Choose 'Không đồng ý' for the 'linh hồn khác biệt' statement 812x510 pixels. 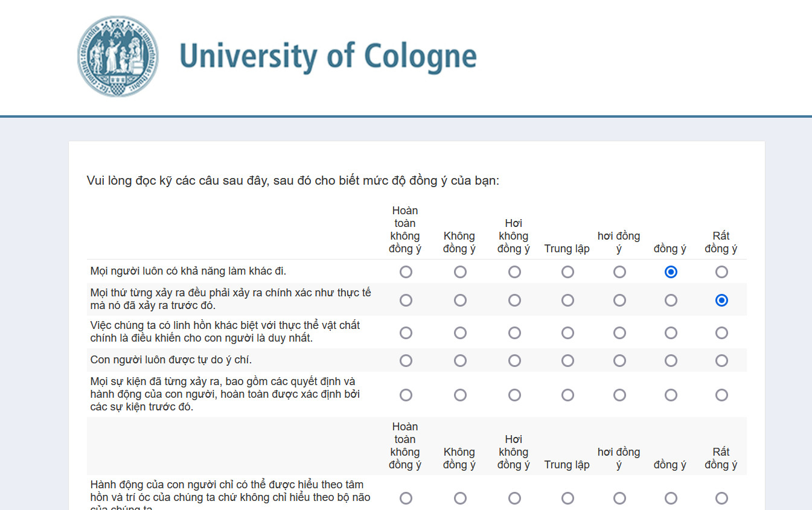pyautogui.click(x=460, y=333)
